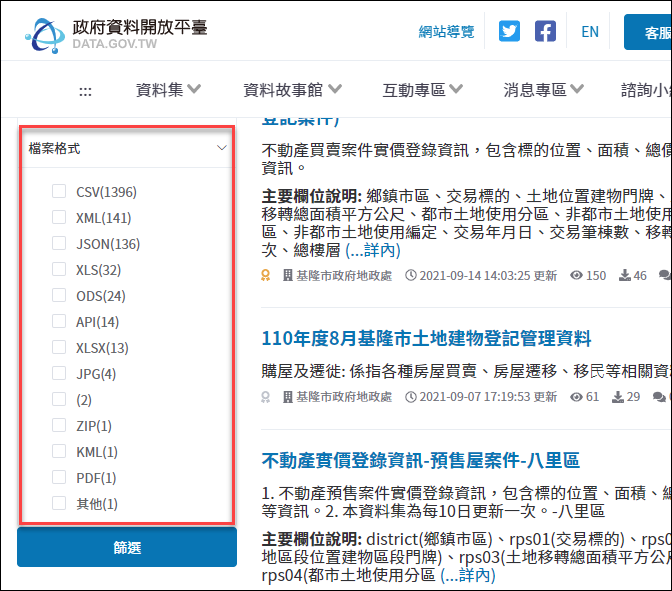Image resolution: width=672 pixels, height=591 pixels.
Task: Click the XLSX(13) label text
Action: point(102,348)
